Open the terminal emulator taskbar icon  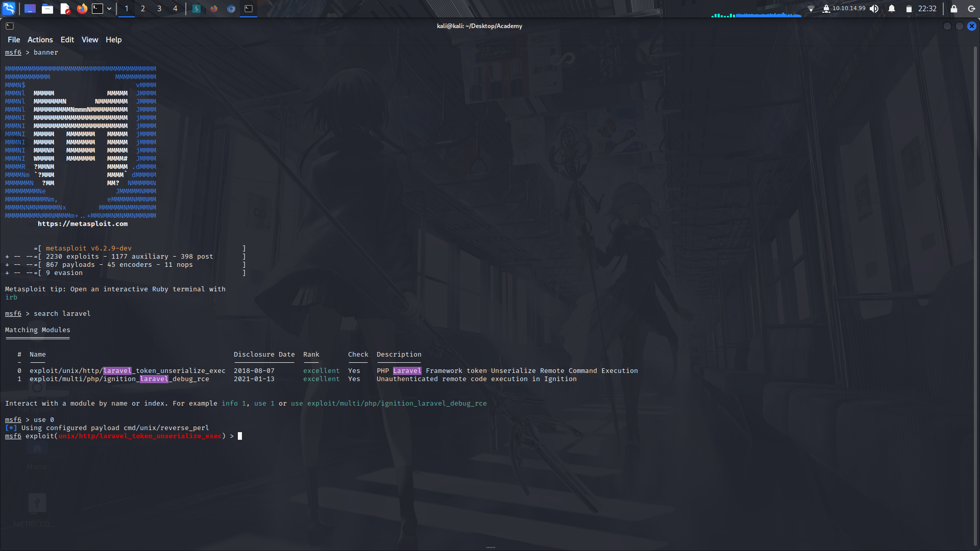pos(99,9)
